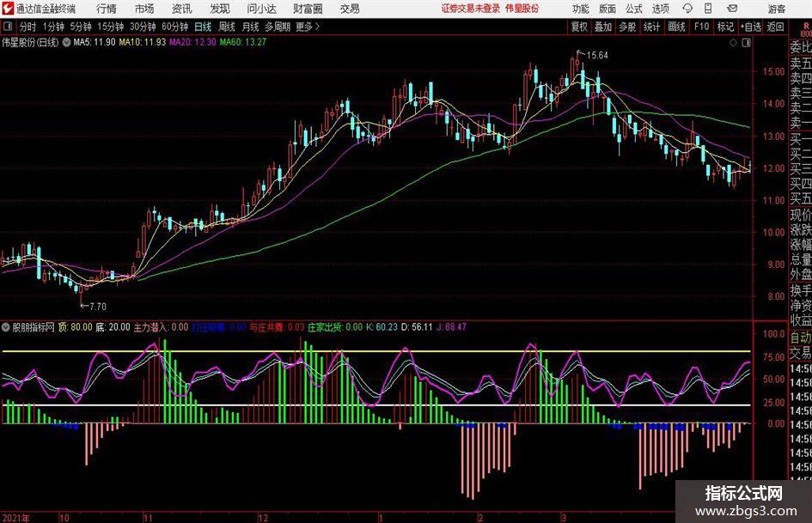Open the 选项 menu
The image size is (812, 523).
(x=660, y=9)
